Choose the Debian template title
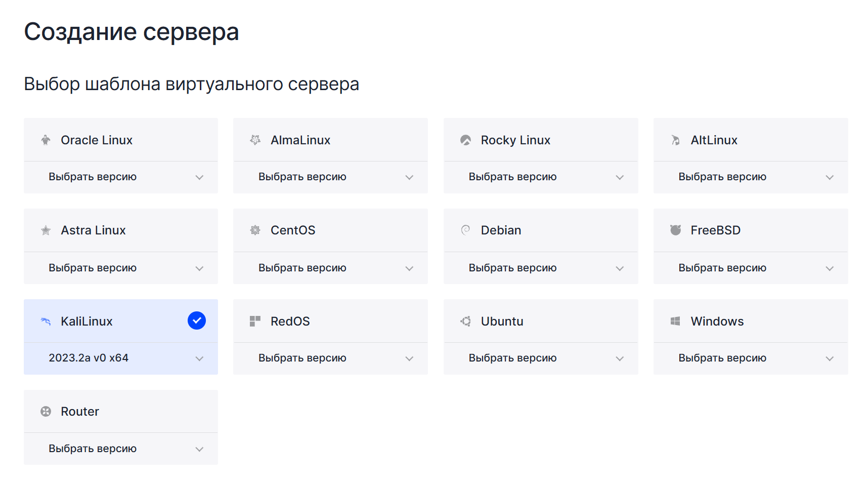This screenshot has width=868, height=482. [x=501, y=230]
